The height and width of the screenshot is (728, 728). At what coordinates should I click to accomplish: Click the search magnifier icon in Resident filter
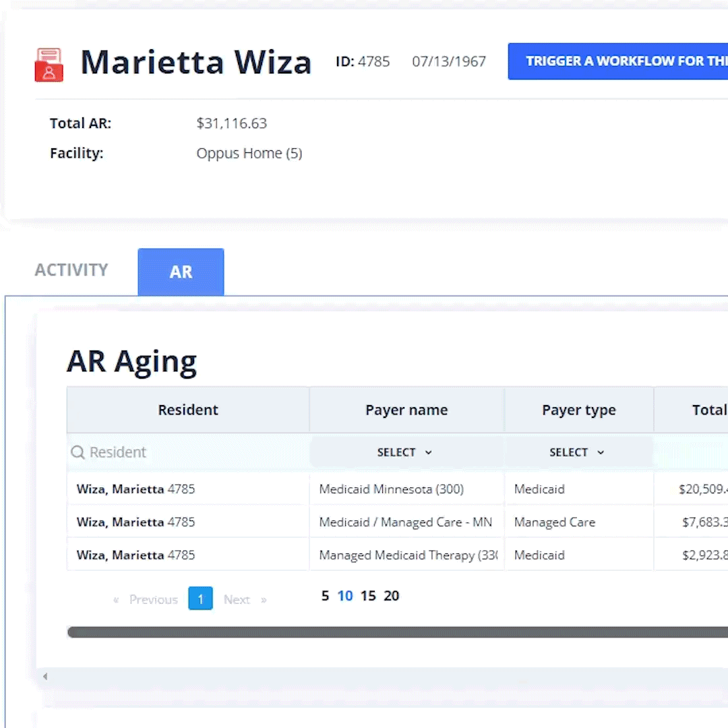[x=78, y=452]
